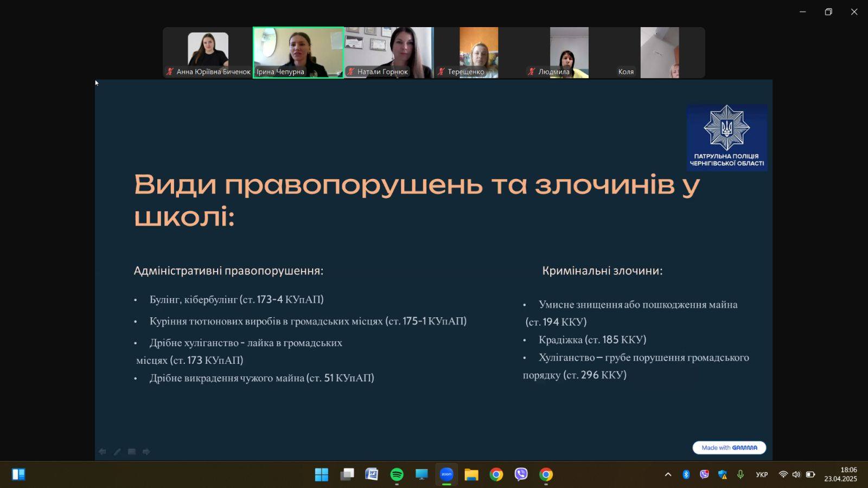Click muted mic icon for Анна Юріївна Биченок
The height and width of the screenshot is (488, 868).
[170, 72]
